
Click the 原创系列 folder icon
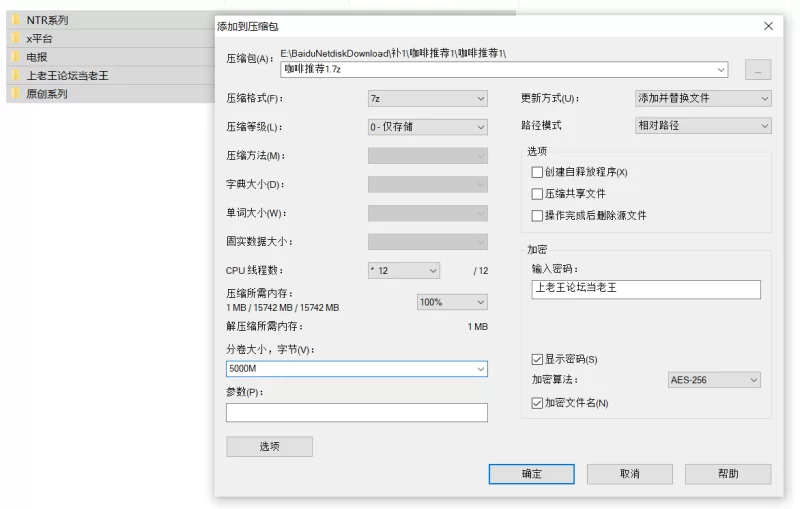pyautogui.click(x=16, y=94)
